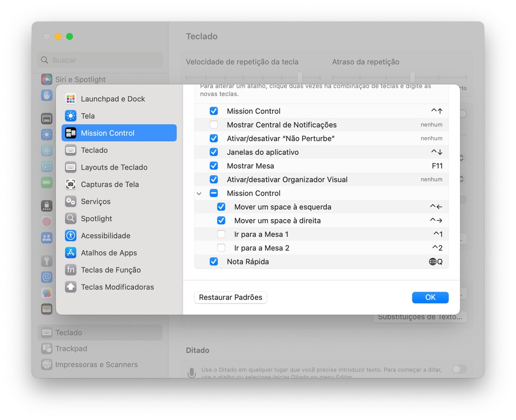The image size is (516, 420).
Task: Click the Restaurar Padrões button
Action: coord(231,297)
